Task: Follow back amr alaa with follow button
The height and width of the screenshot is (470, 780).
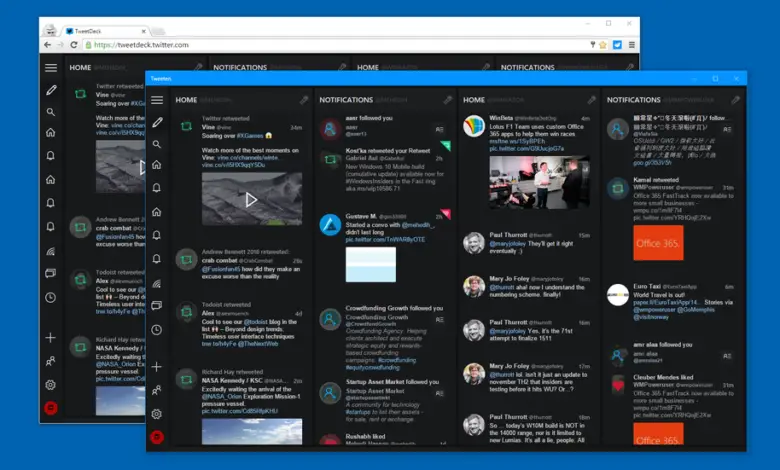Action: point(727,356)
